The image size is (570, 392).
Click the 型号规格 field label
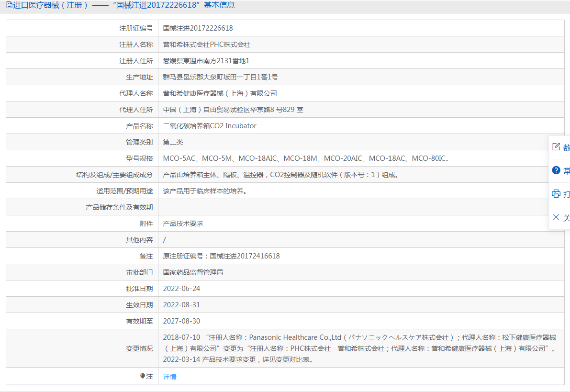[140, 158]
